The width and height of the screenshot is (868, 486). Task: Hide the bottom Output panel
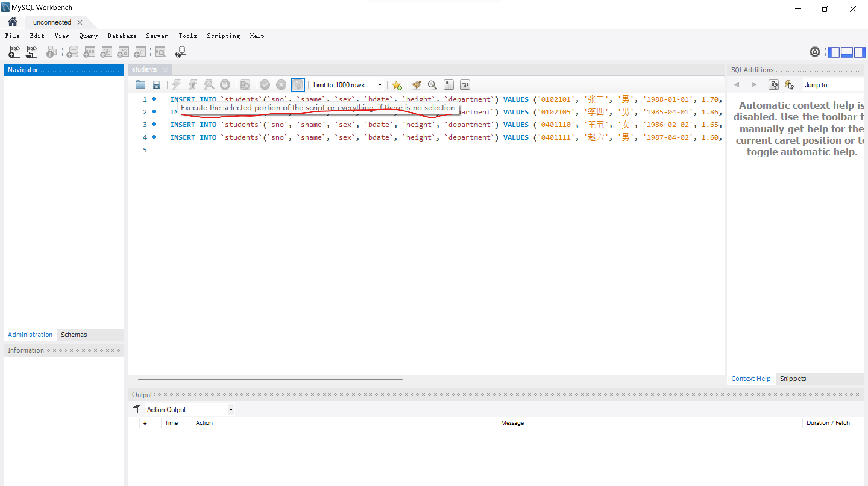(x=847, y=52)
